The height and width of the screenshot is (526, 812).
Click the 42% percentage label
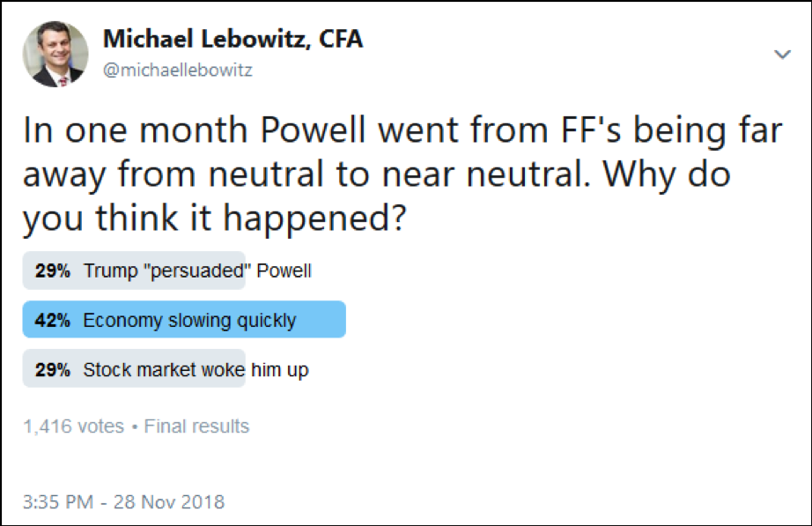52,320
